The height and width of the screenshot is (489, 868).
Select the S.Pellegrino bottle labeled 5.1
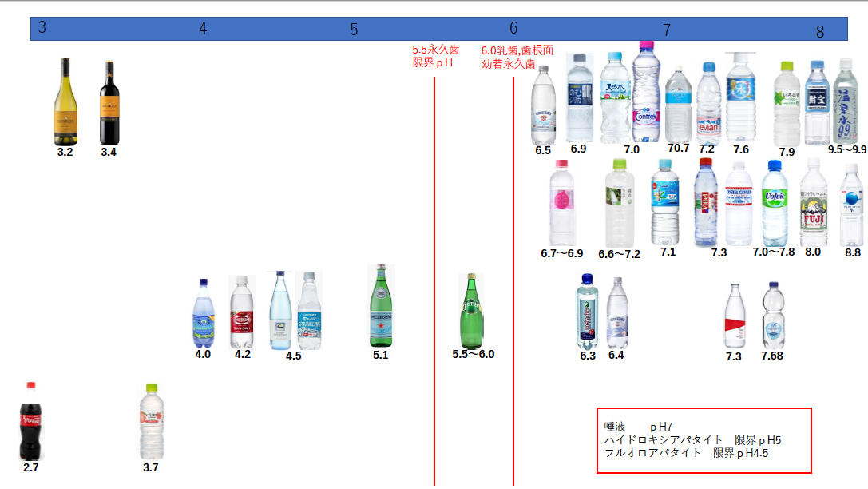click(381, 307)
